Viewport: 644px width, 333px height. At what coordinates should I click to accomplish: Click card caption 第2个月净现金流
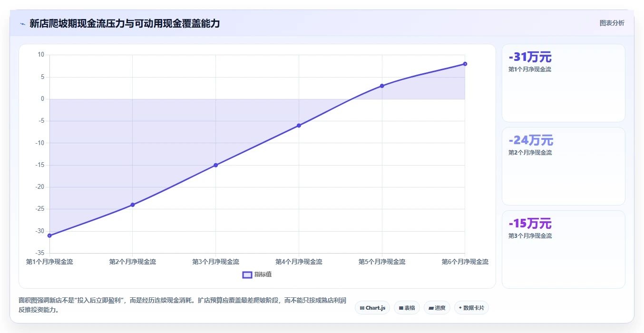click(x=530, y=153)
